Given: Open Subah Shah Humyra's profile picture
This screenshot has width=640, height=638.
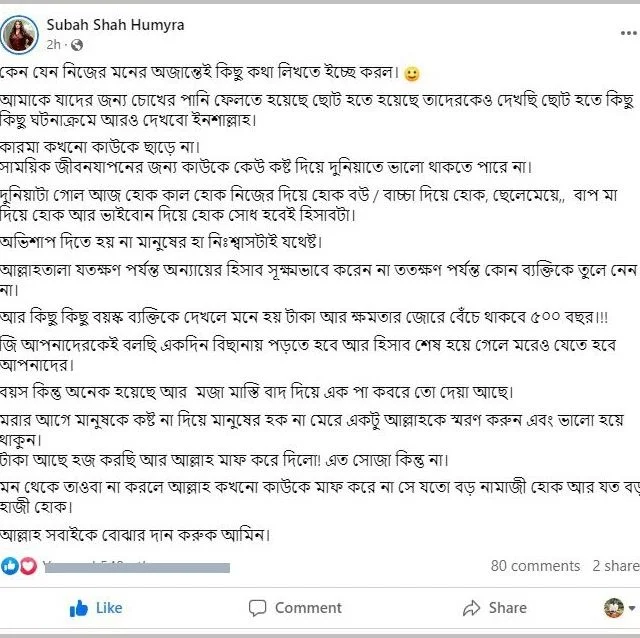Looking at the screenshot, I should click(x=19, y=35).
